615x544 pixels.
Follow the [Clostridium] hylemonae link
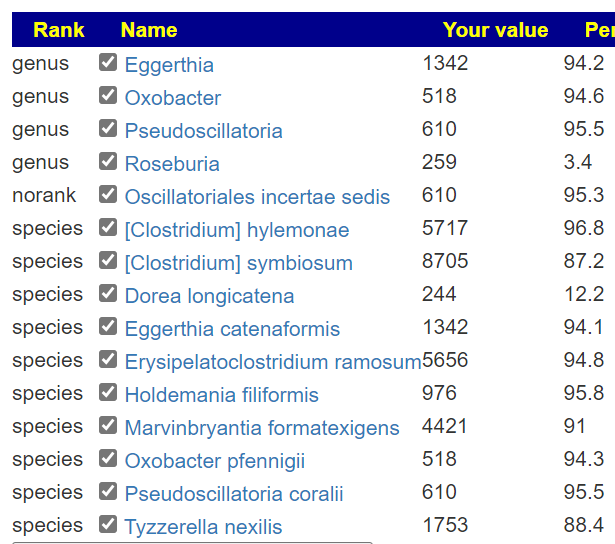[237, 230]
